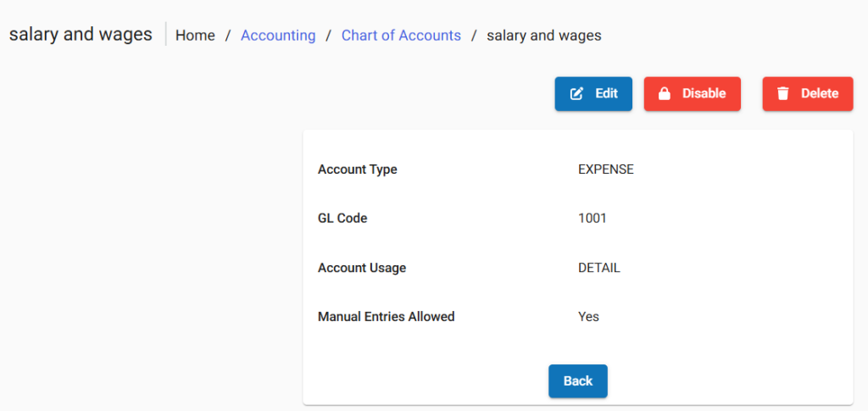Screen dimensions: 868x411
Task: Select the Account Usage label
Action: click(362, 268)
